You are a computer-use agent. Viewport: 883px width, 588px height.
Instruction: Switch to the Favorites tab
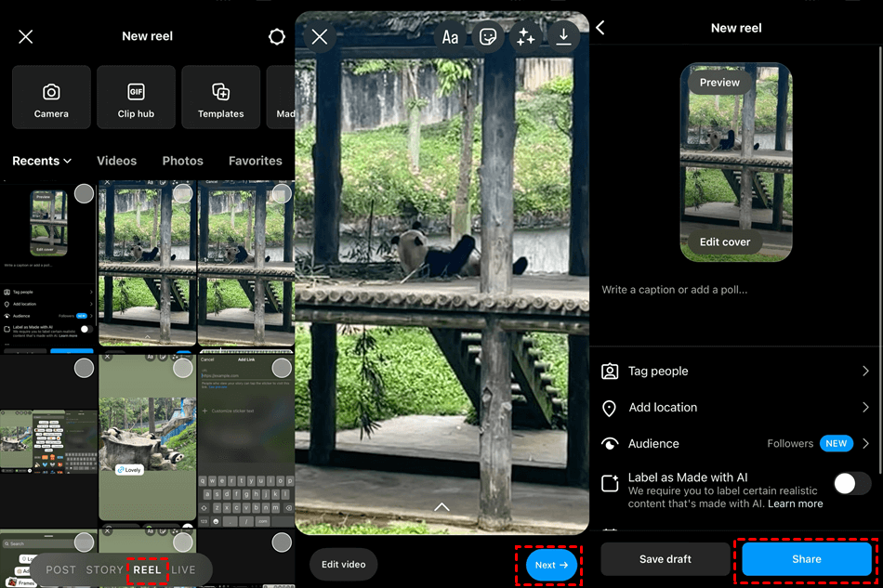pos(255,161)
